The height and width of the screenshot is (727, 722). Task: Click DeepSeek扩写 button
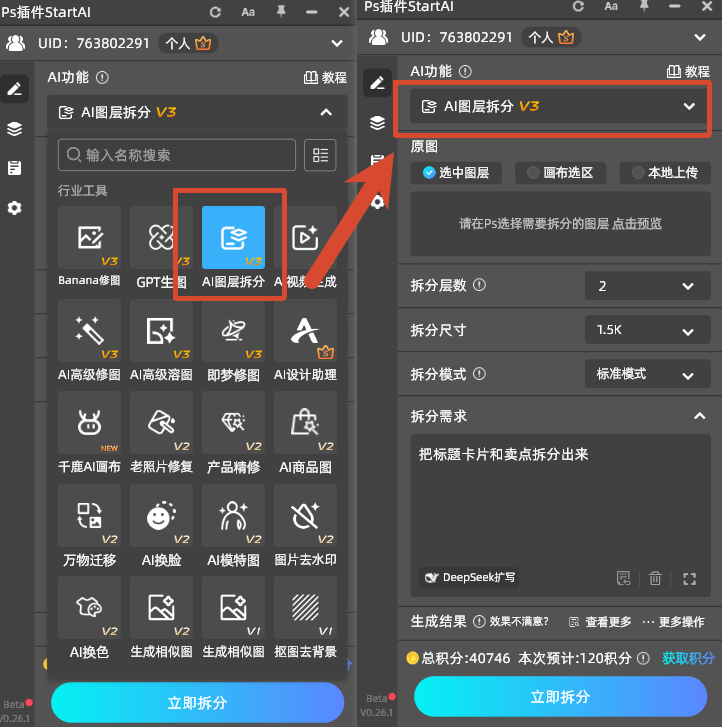point(469,578)
